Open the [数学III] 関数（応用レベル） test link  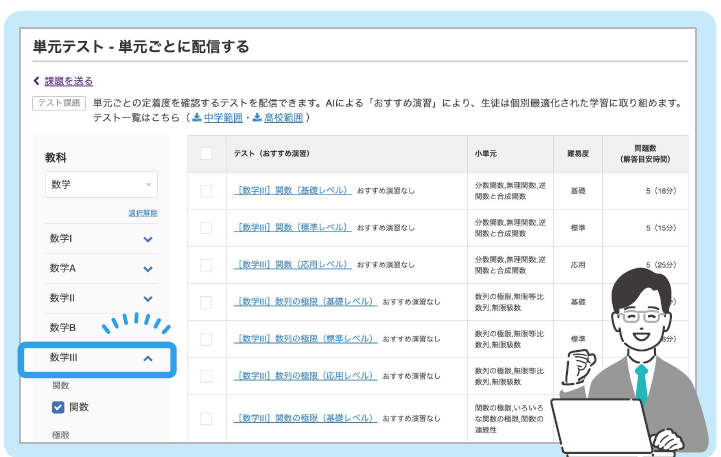coord(292,265)
